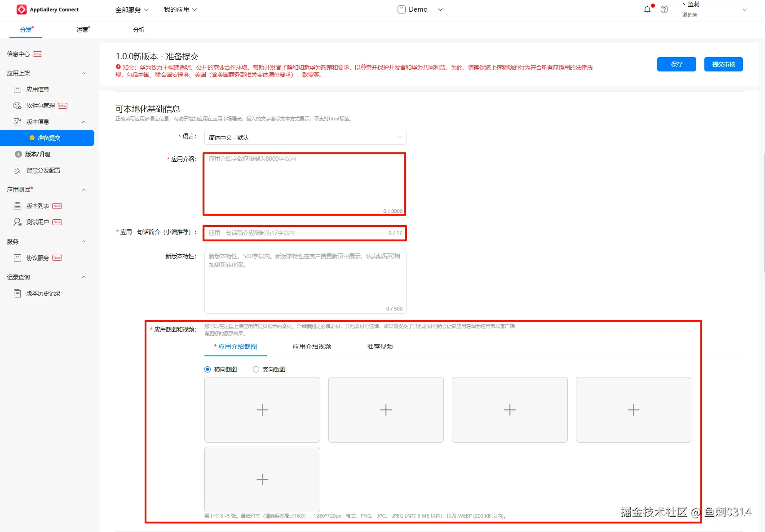The height and width of the screenshot is (532, 765).
Task: Click the fourth screenshot upload plus box
Action: (x=633, y=410)
